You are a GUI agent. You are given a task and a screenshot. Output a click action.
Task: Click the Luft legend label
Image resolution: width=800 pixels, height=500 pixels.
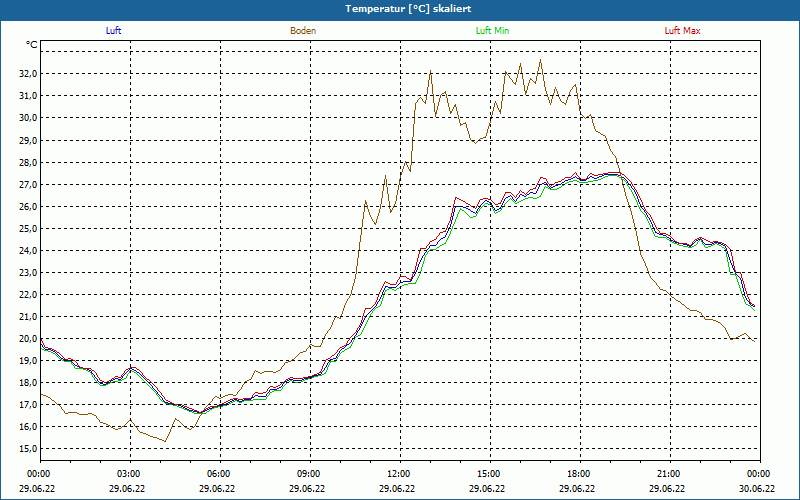[x=113, y=31]
